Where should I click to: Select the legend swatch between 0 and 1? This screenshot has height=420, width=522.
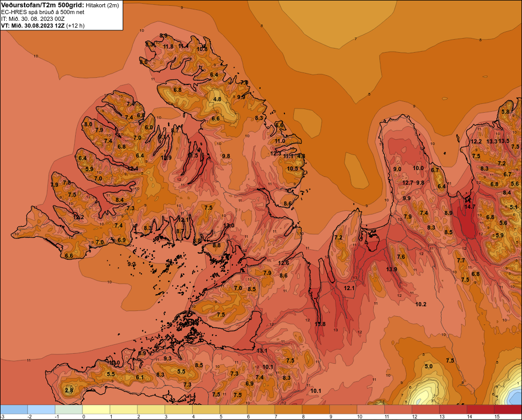96,410
